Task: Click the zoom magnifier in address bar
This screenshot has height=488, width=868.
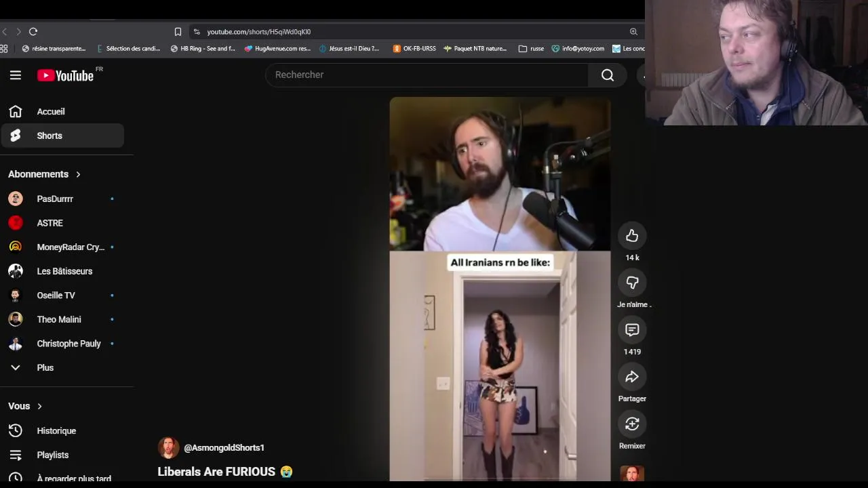Action: pyautogui.click(x=633, y=32)
